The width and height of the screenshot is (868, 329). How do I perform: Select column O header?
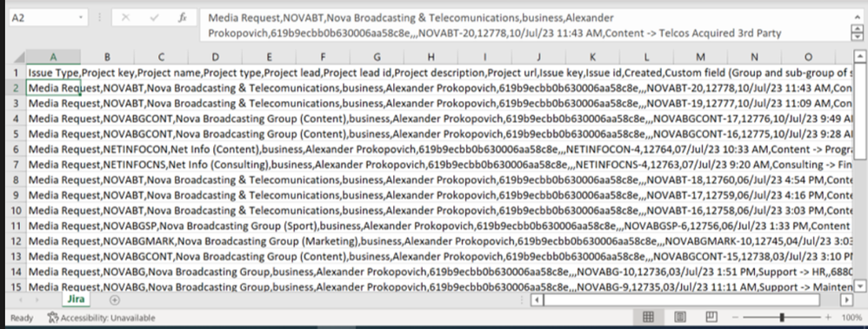coord(808,57)
